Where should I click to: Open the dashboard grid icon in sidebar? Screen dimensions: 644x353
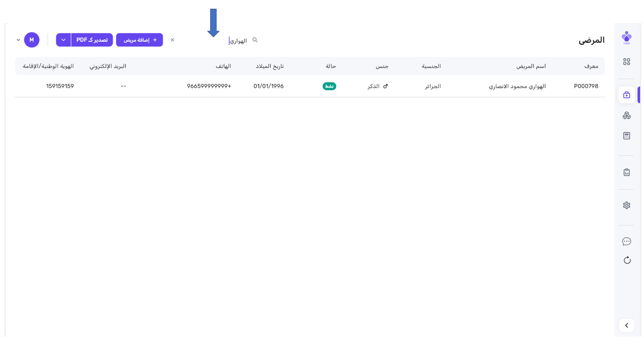(626, 62)
